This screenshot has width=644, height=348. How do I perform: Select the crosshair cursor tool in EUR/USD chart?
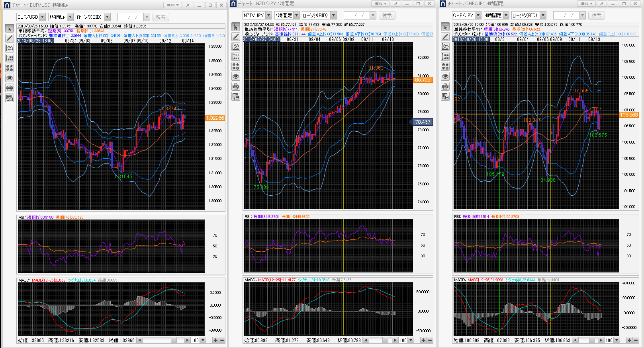10,29
